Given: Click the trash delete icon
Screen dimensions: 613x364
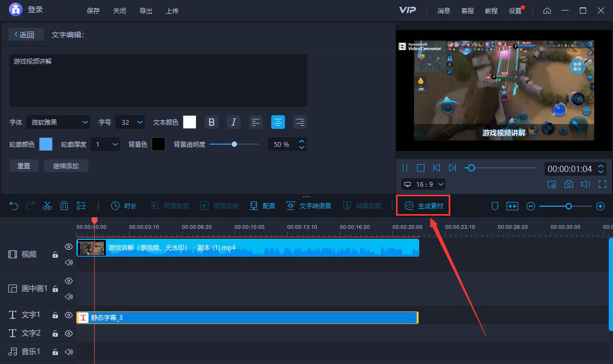Looking at the screenshot, I should (64, 206).
